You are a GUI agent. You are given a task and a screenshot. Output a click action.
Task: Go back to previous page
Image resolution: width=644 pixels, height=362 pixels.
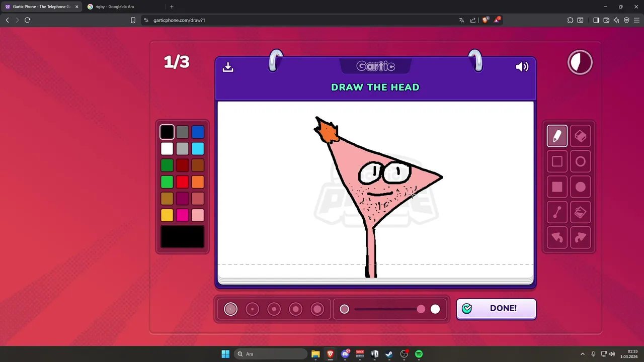tap(7, 20)
